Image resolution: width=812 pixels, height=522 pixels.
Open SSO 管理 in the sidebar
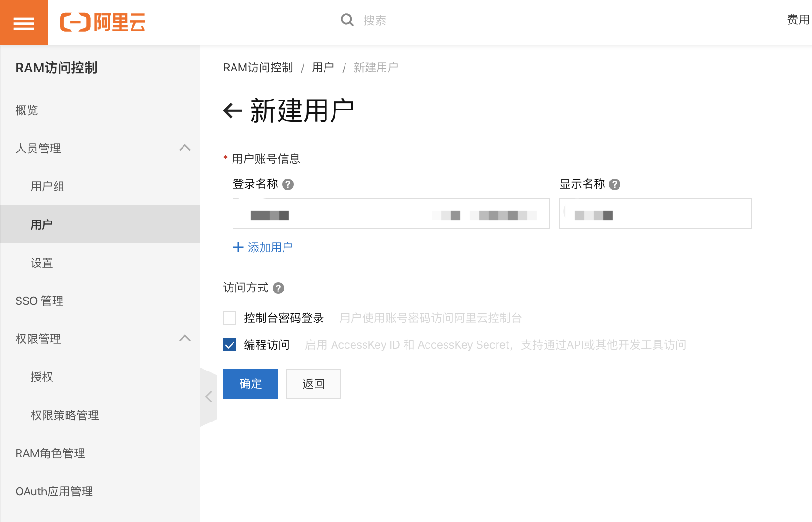click(x=100, y=301)
